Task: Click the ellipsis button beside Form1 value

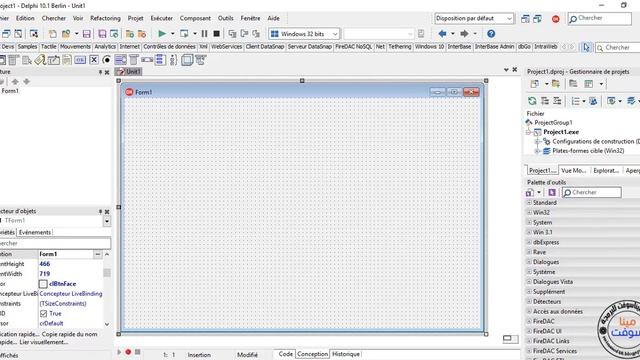Action: point(98,254)
